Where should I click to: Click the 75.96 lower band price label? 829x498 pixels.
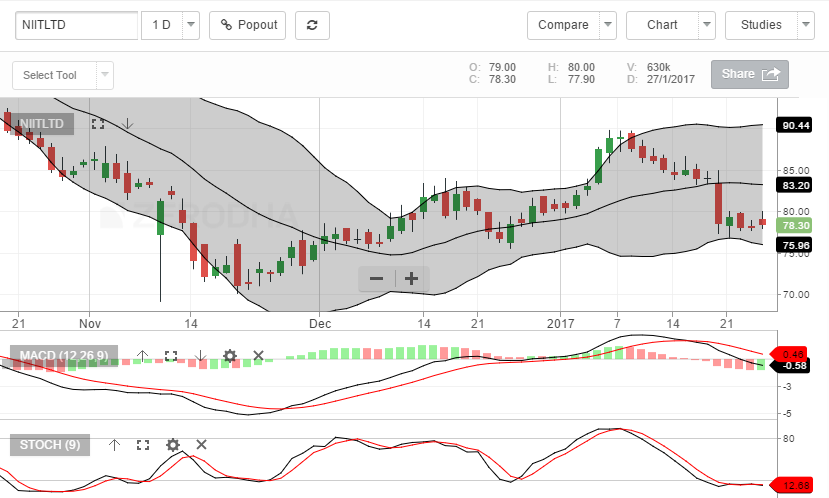coord(794,245)
